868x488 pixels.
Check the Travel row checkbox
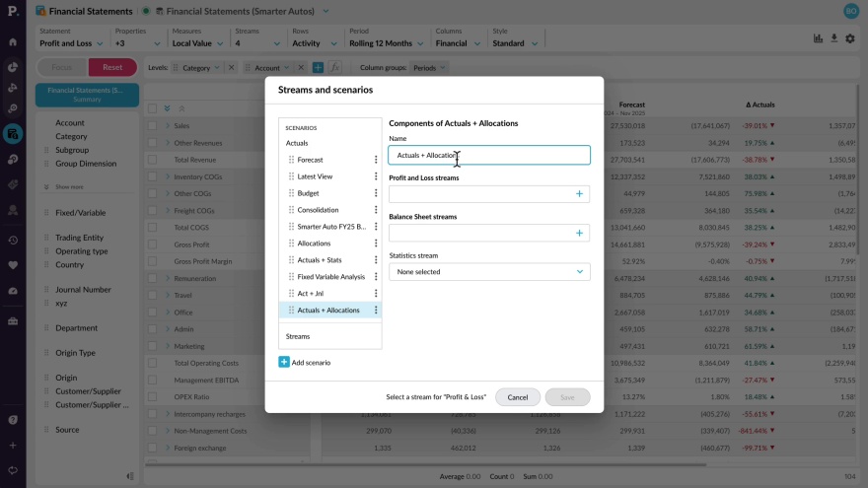point(152,295)
